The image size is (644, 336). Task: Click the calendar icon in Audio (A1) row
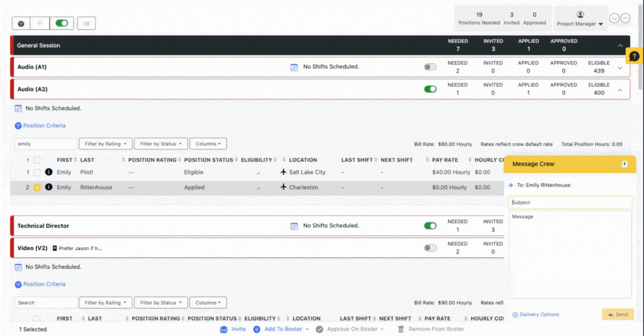(294, 67)
